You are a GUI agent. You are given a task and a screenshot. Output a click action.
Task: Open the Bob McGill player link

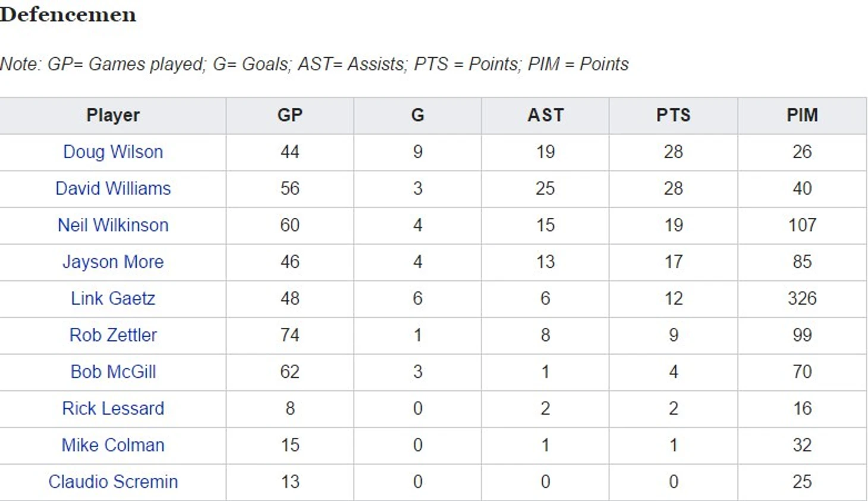[113, 372]
